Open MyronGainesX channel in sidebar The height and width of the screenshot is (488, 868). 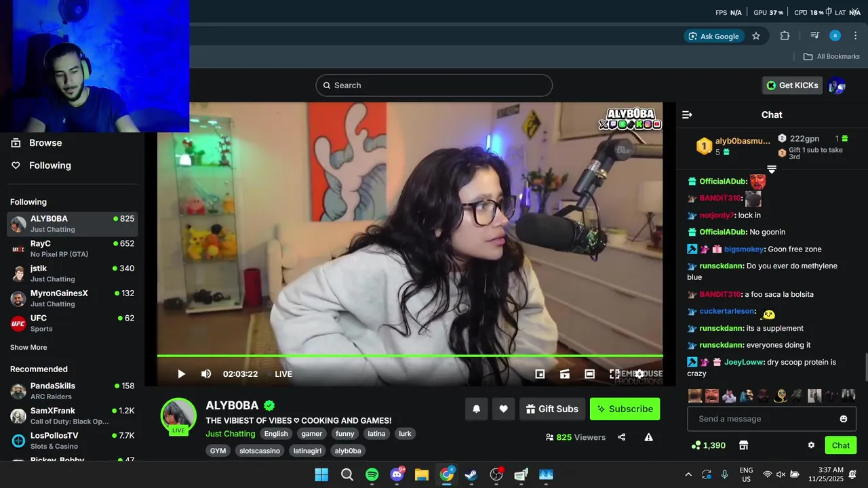pyautogui.click(x=73, y=298)
